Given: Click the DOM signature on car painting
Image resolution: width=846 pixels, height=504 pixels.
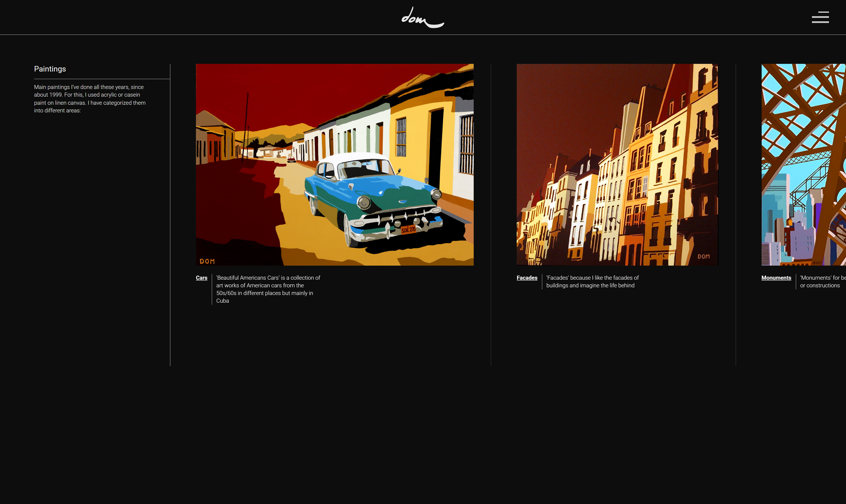Looking at the screenshot, I should [207, 261].
